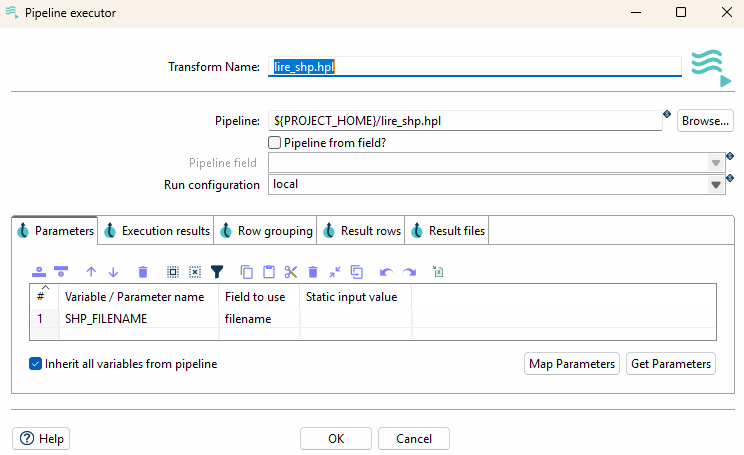Select the Result files tab
The height and width of the screenshot is (455, 744).
[x=447, y=231]
